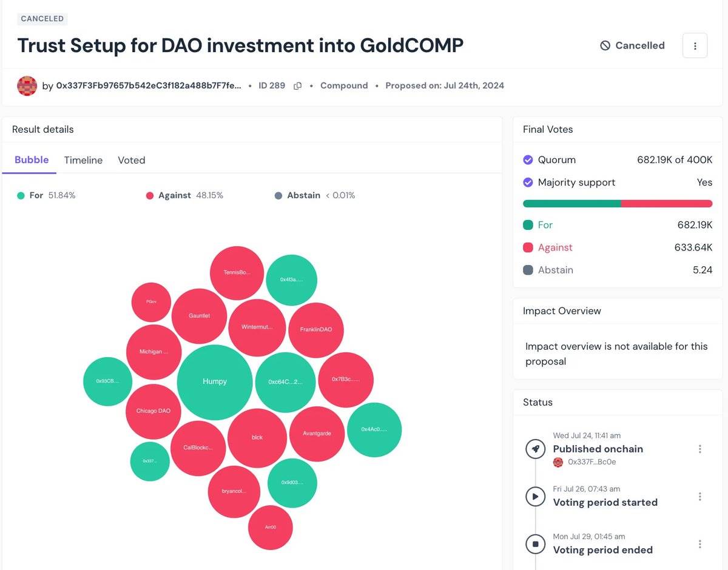This screenshot has height=570, width=728.
Task: Switch to the Timeline tab
Action: pyautogui.click(x=83, y=160)
